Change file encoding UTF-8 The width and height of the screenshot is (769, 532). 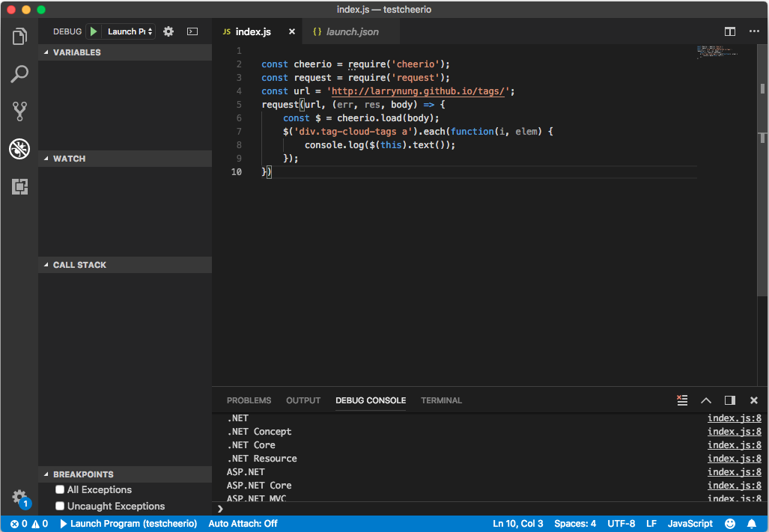pos(621,524)
